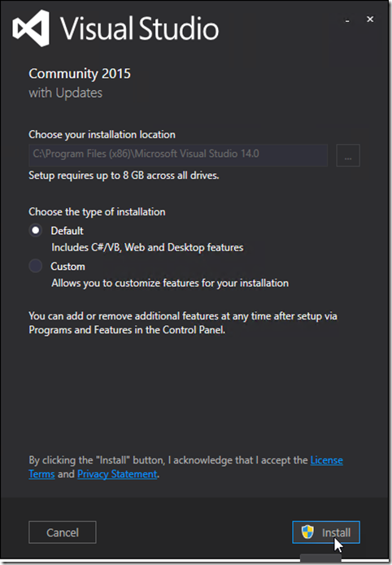
Task: Click the Default option label
Action: point(67,231)
